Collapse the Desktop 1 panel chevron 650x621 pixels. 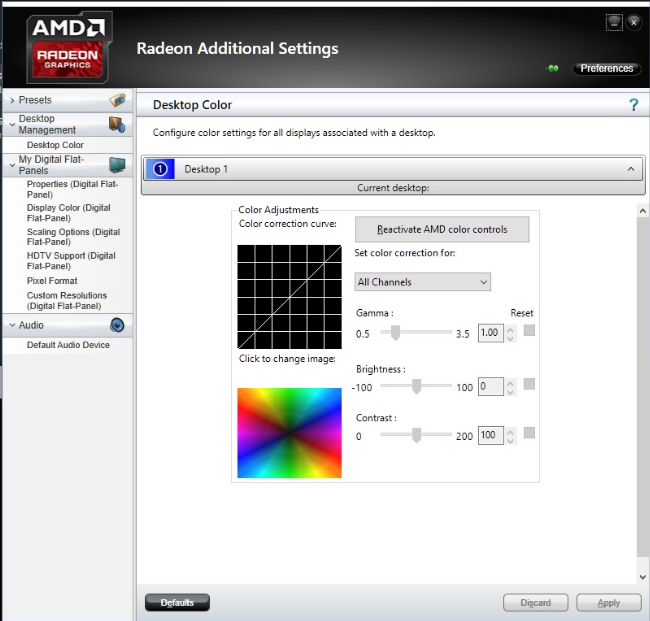pyautogui.click(x=631, y=169)
